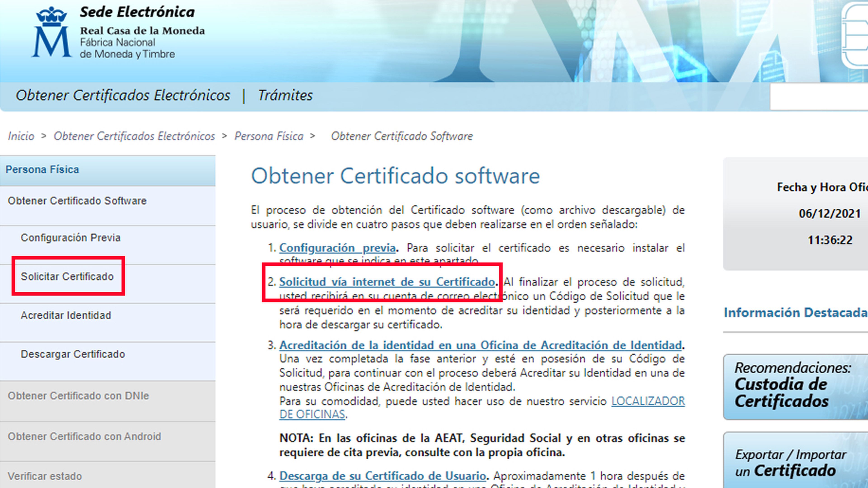This screenshot has width=868, height=488.
Task: Click Configuración previa step link
Action: click(337, 248)
